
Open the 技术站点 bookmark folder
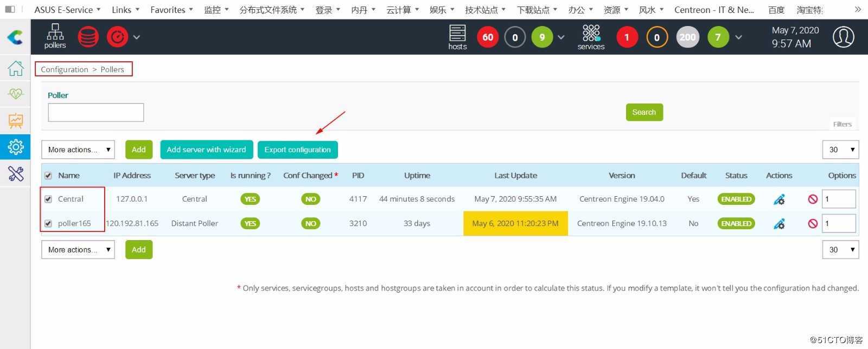tap(485, 10)
